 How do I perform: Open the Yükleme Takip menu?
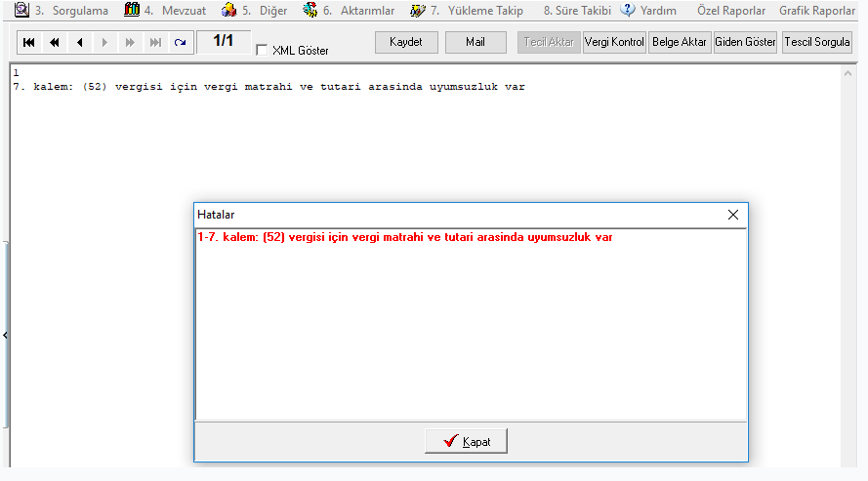coord(485,11)
